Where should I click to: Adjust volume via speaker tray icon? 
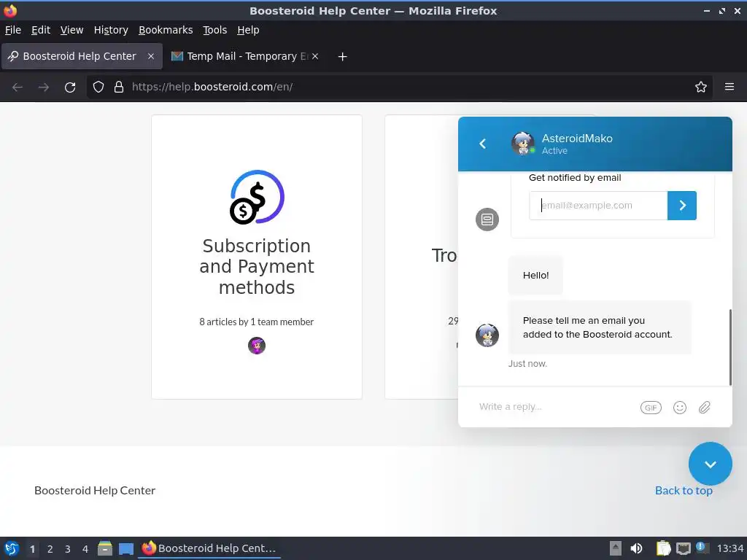(636, 548)
